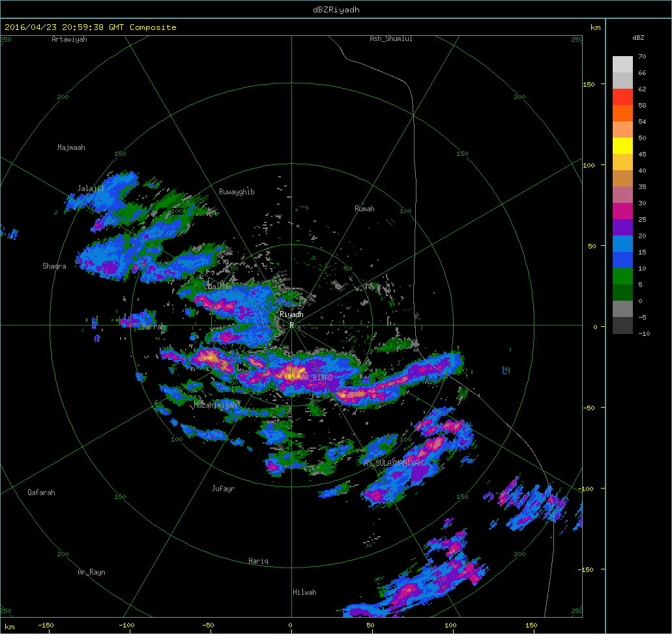Select the Hariq city label
This screenshot has height=634, width=672.
pos(258,561)
